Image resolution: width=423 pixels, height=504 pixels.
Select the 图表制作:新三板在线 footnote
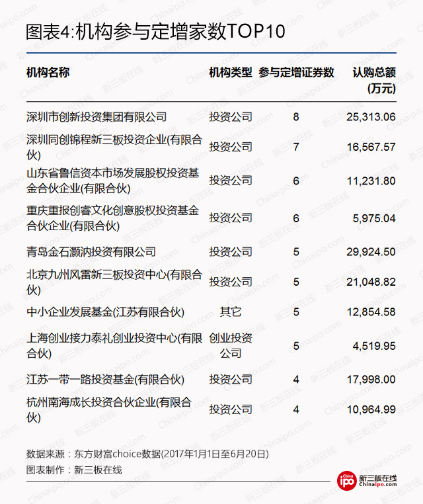pos(74,470)
